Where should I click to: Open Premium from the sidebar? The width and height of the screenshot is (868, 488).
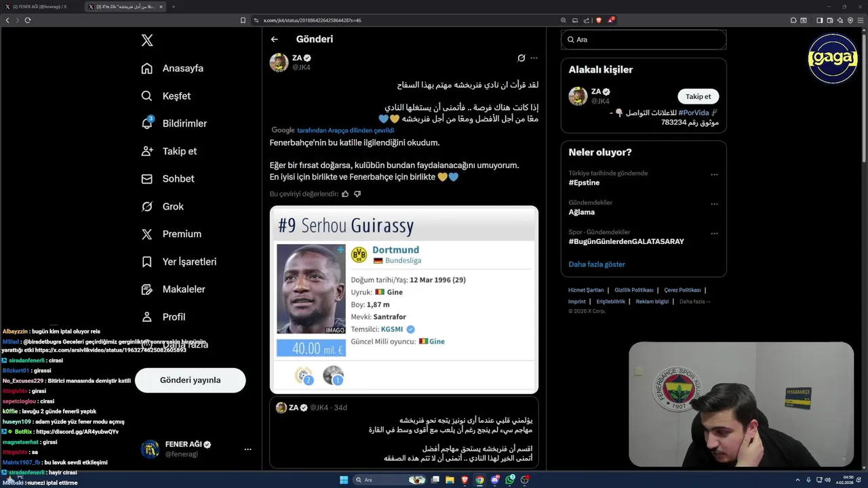pyautogui.click(x=171, y=234)
